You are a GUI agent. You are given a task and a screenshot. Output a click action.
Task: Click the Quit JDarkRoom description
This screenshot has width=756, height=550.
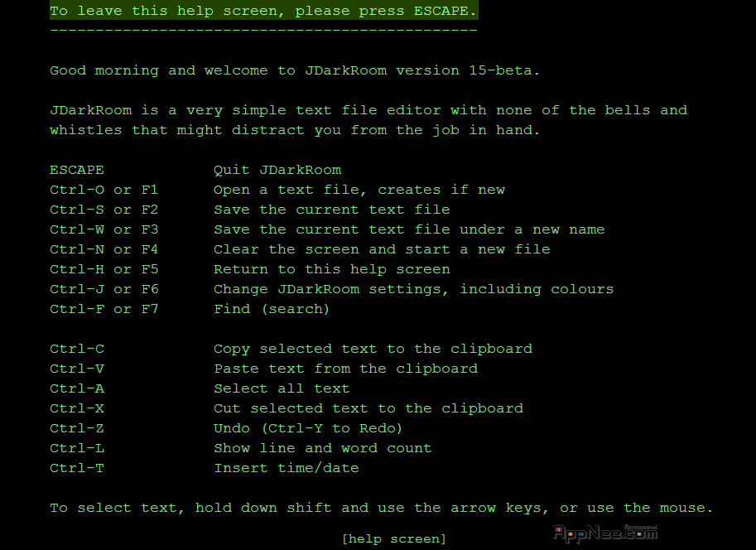pos(277,170)
